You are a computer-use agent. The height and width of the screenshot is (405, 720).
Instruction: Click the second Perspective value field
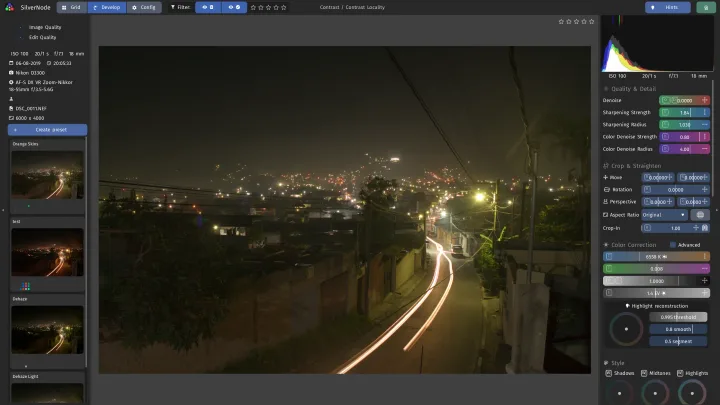point(693,202)
